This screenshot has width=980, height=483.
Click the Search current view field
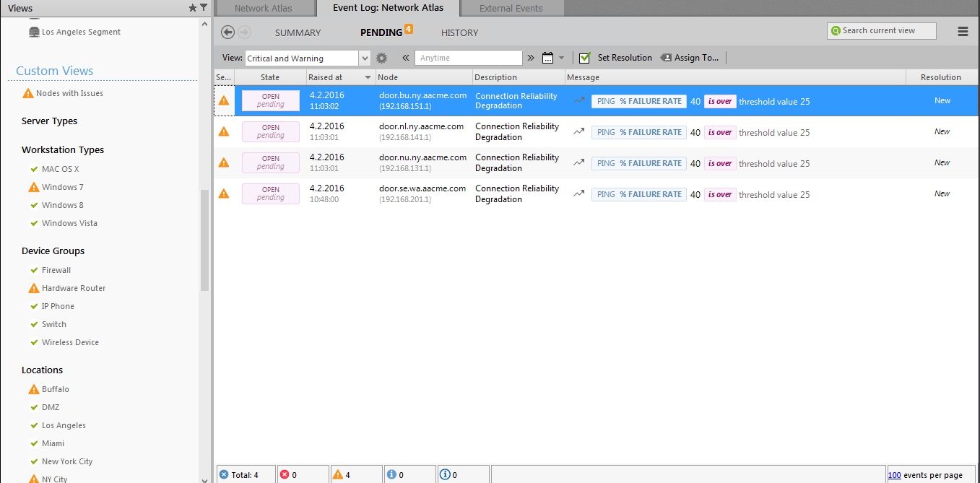click(x=881, y=31)
